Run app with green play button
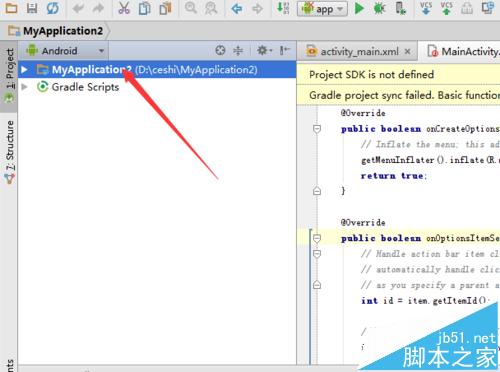 click(x=359, y=8)
